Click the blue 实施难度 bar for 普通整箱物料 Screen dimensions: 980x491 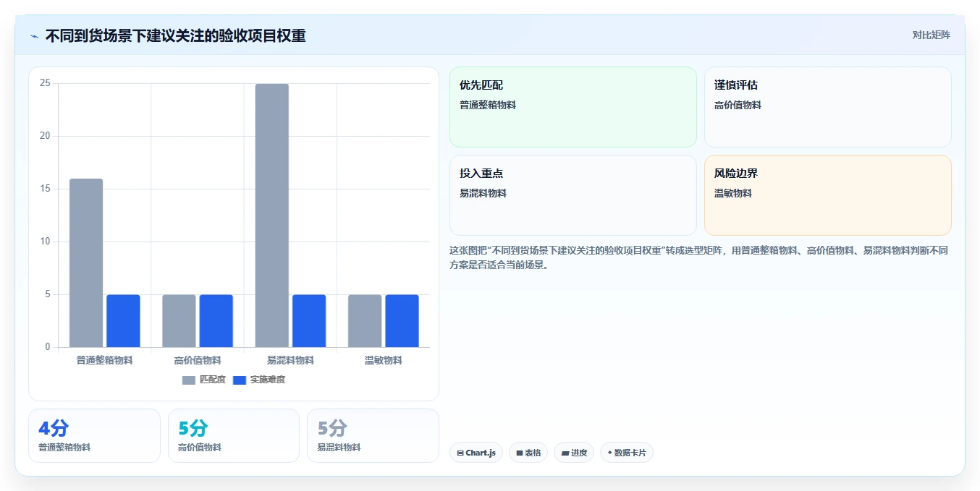pos(123,321)
